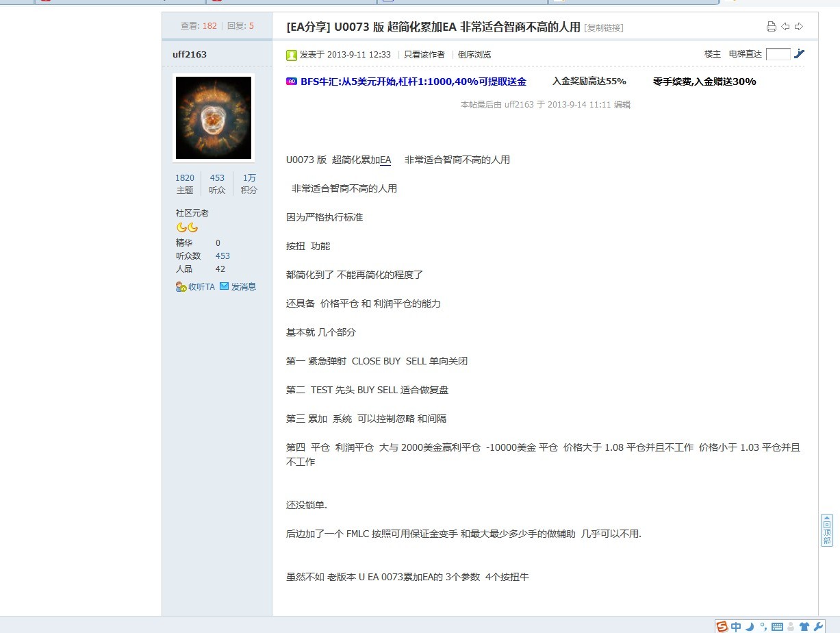The width and height of the screenshot is (840, 633).
Task: Go to previous thread with left arrow
Action: tap(785, 27)
